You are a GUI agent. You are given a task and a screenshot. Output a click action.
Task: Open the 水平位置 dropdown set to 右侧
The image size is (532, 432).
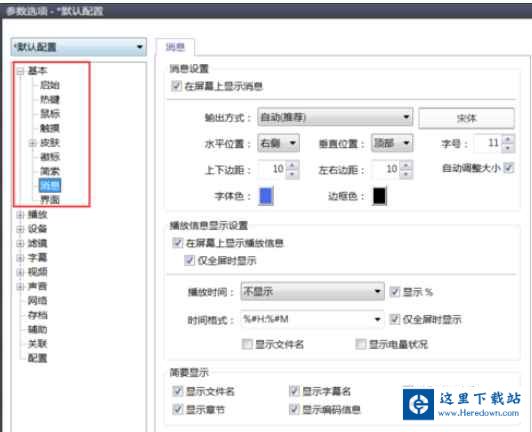279,143
